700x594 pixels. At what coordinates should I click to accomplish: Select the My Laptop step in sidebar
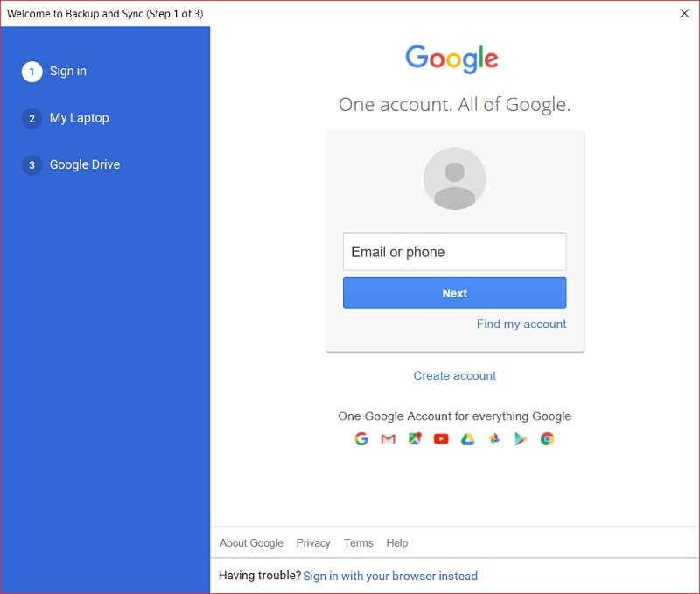pos(79,118)
